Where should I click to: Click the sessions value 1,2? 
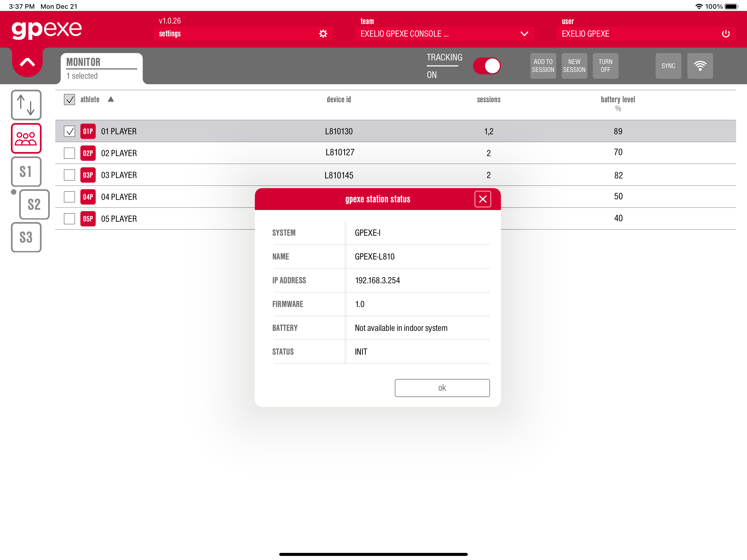[489, 132]
